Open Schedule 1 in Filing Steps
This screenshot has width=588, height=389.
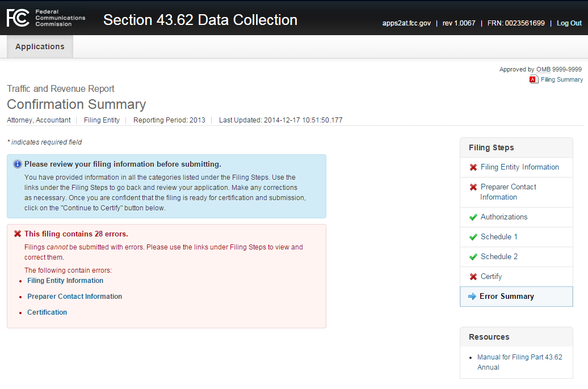click(499, 237)
